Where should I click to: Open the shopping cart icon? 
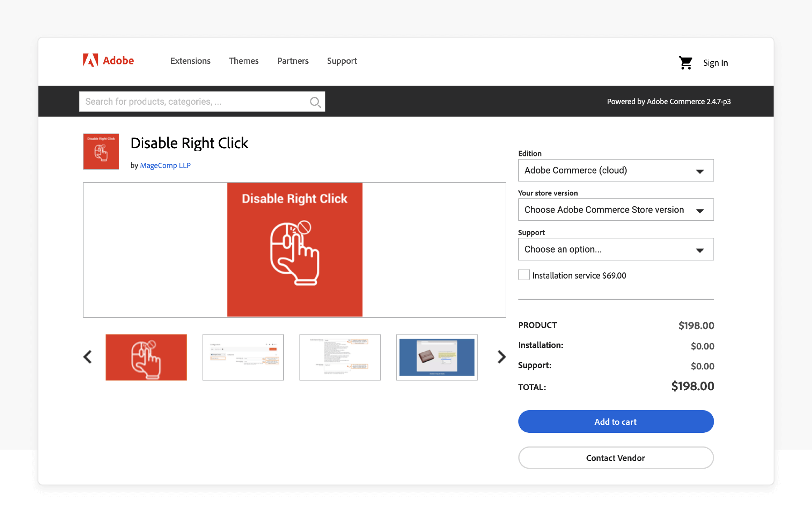click(686, 63)
